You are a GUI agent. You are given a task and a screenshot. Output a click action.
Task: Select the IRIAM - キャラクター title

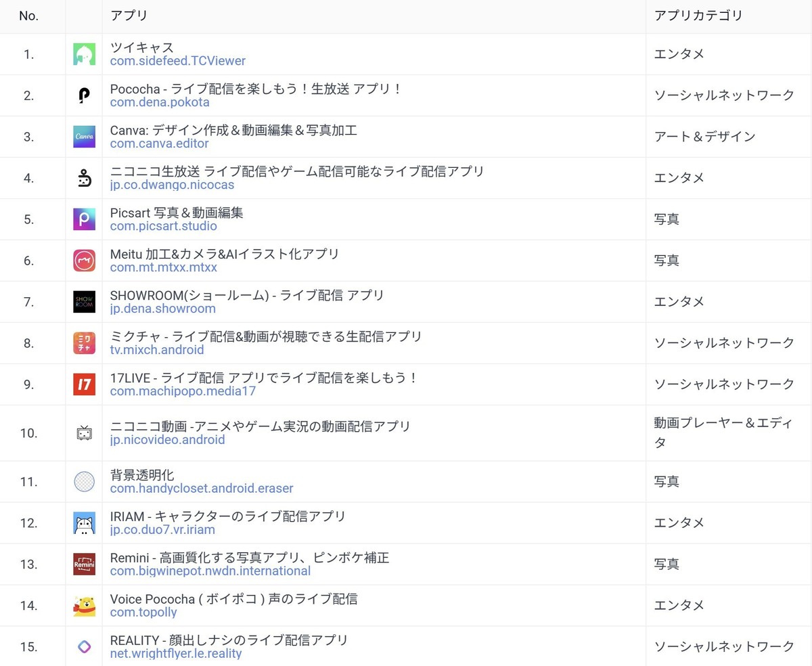pos(228,516)
